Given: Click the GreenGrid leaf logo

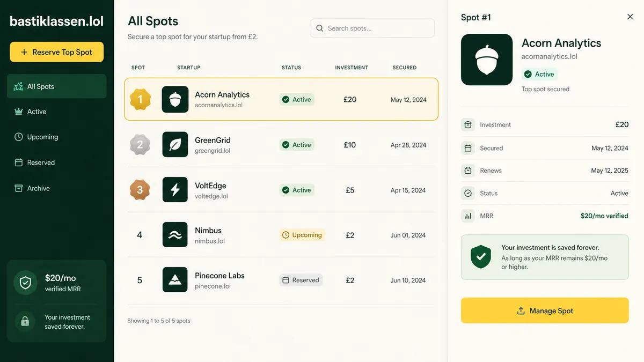Looking at the screenshot, I should 175,145.
